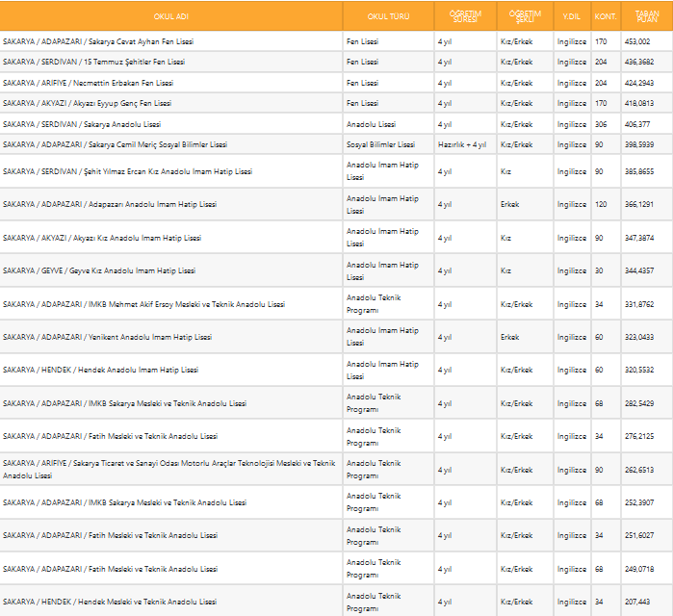Screen dimensions: 673x616
Task: Sort by the TABAN PUAN column header
Action: point(646,16)
